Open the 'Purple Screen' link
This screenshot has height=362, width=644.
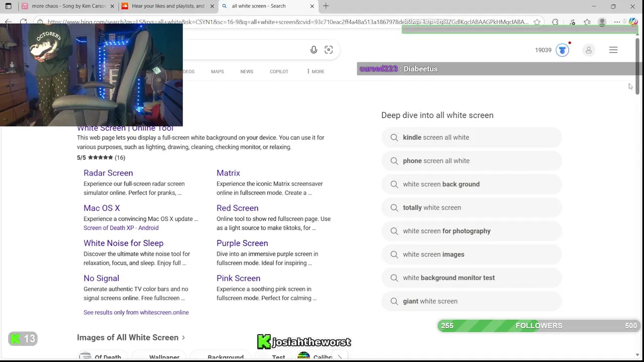pos(242,243)
